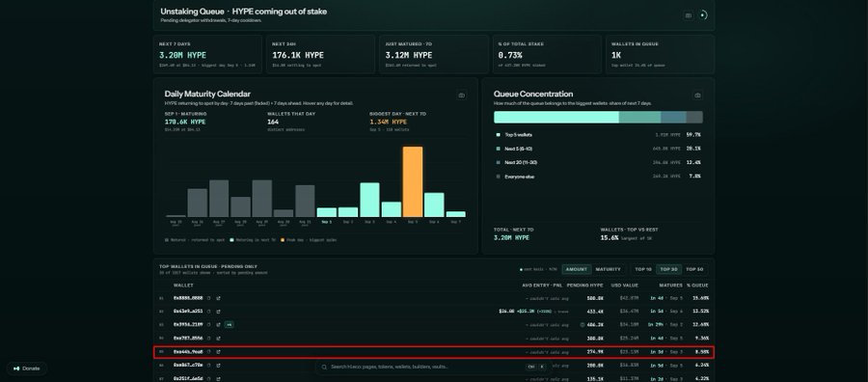868x382 pixels.
Task: Click the Pending HYPE column header
Action: (585, 286)
